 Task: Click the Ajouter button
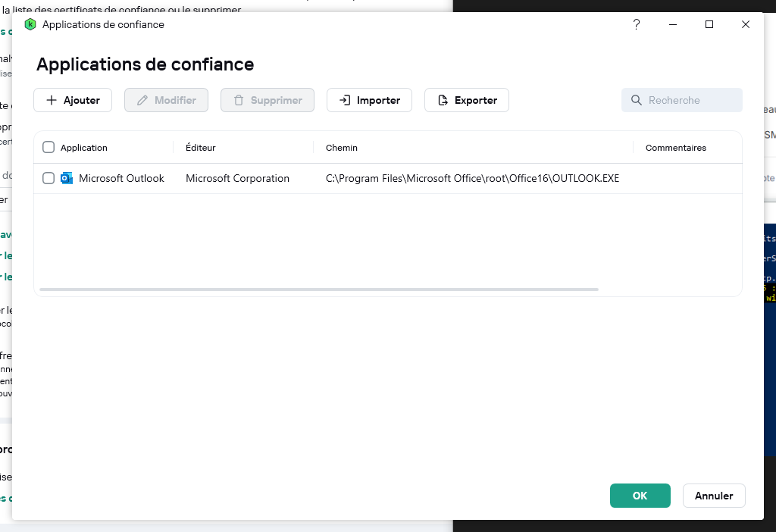(73, 100)
